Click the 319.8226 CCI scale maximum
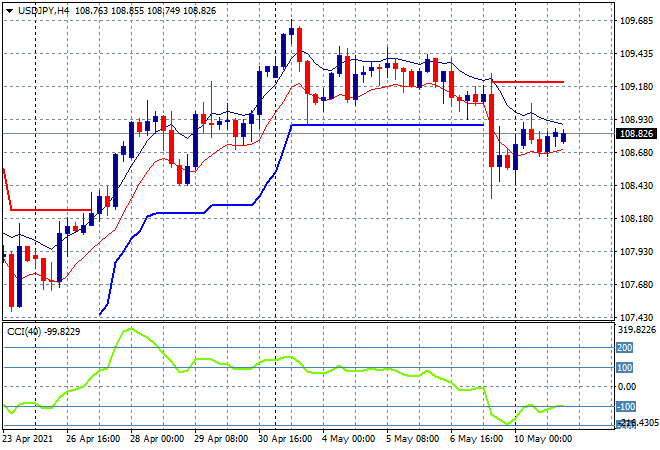 (637, 330)
